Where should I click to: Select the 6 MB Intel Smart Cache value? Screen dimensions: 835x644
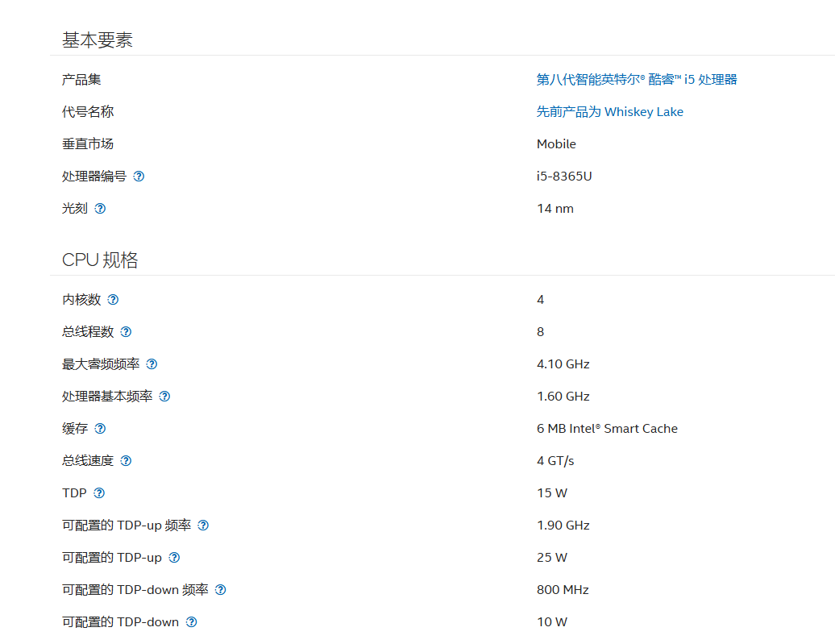point(607,428)
